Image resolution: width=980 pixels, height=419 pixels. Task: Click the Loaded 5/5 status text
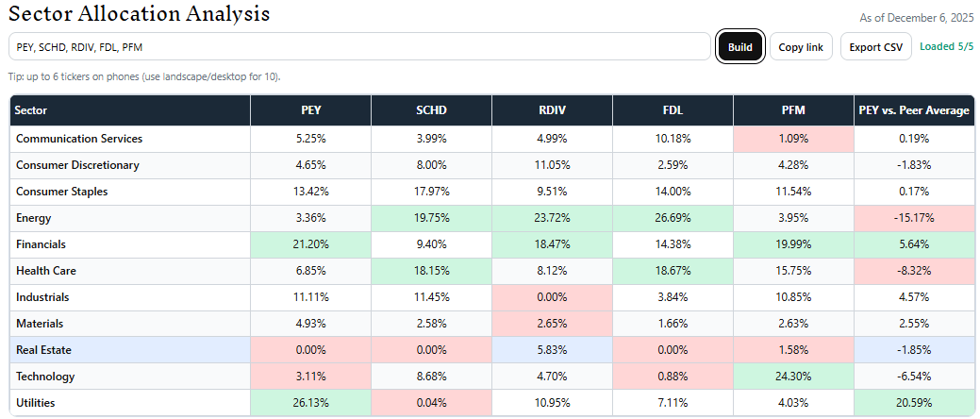click(946, 46)
